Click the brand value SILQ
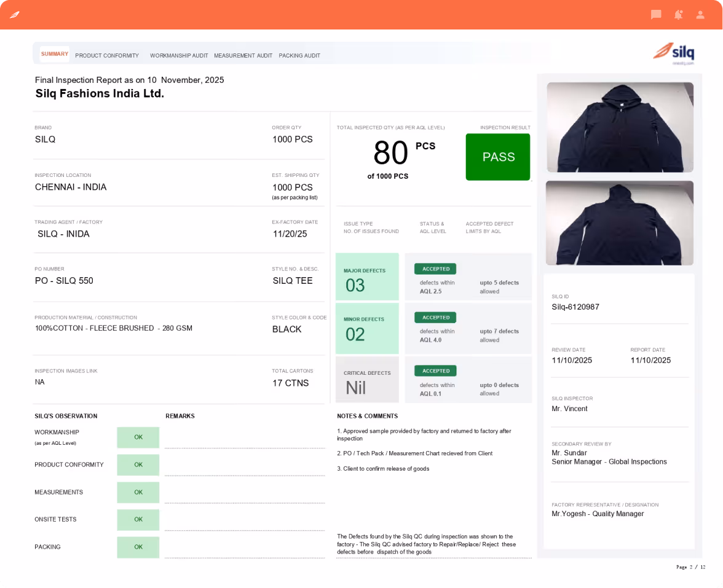This screenshot has width=723, height=588. tap(45, 139)
